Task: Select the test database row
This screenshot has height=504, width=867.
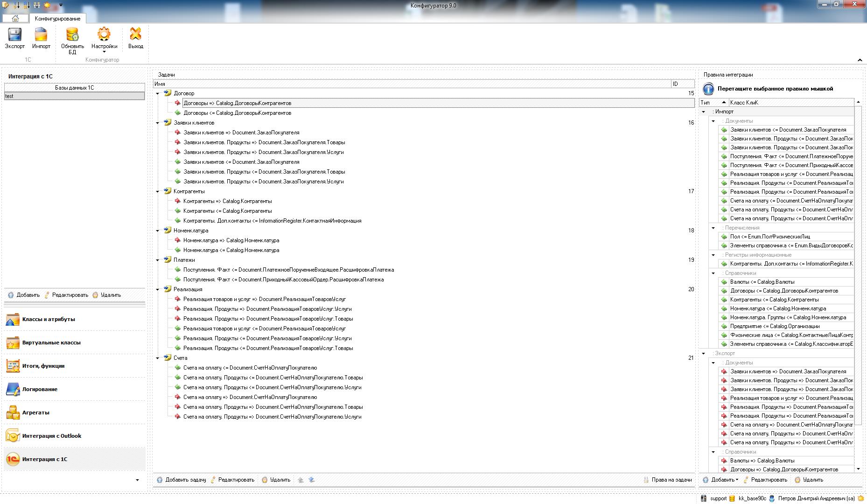Action: click(x=75, y=96)
